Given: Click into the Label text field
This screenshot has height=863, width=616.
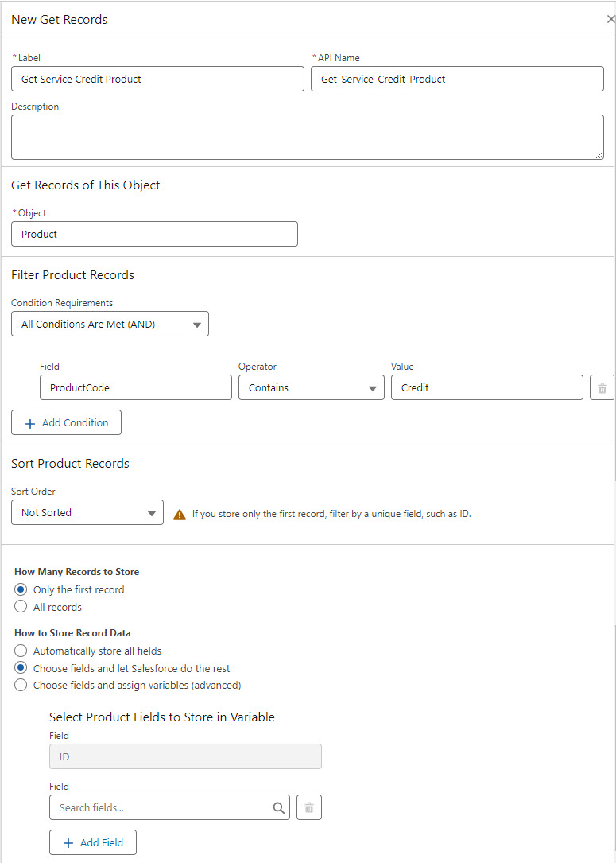Looking at the screenshot, I should coord(157,79).
